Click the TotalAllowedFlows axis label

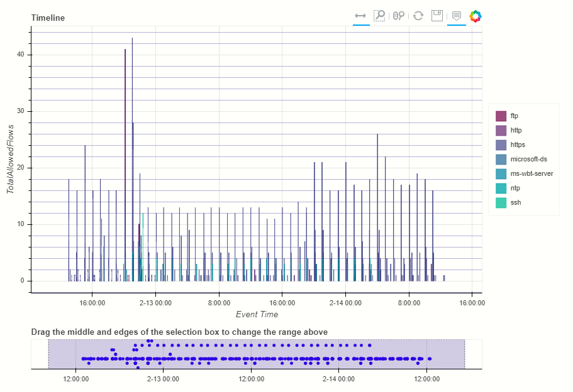click(x=10, y=159)
